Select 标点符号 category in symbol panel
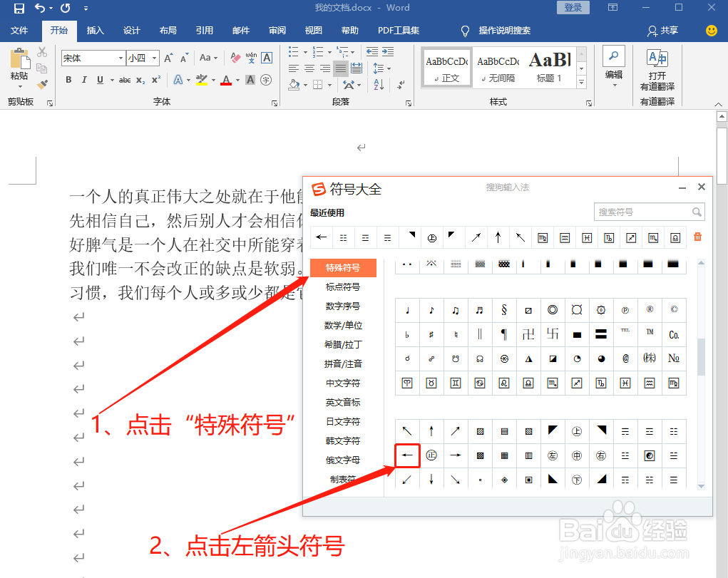728x578 pixels. [x=343, y=287]
